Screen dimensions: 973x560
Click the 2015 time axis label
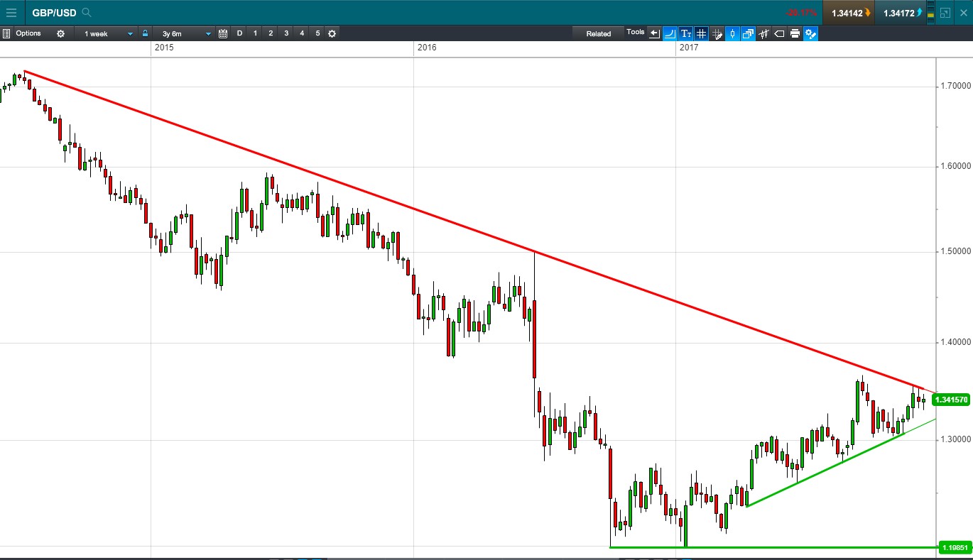tap(164, 48)
